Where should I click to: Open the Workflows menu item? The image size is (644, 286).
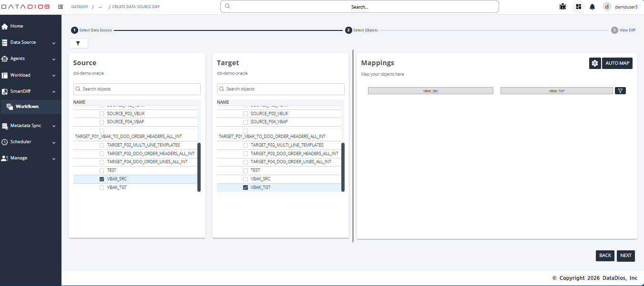click(x=27, y=106)
